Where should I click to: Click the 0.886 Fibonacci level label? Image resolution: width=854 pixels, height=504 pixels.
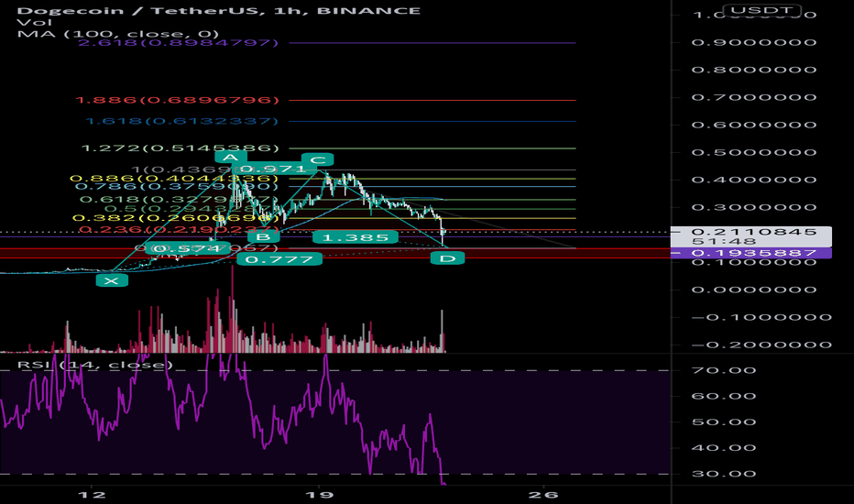174,178
